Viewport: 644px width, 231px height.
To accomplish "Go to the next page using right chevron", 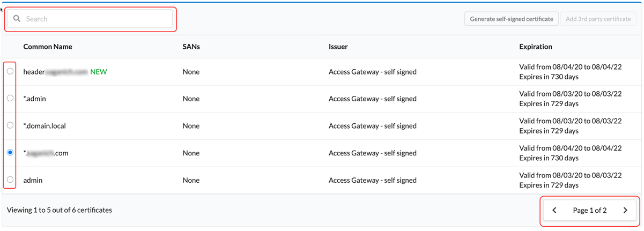I will (625, 211).
